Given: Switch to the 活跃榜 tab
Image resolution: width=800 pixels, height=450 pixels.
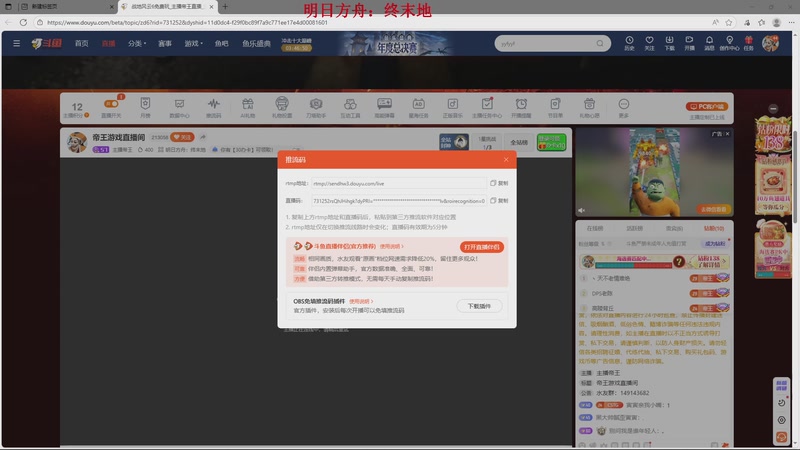Looking at the screenshot, I should click(635, 228).
